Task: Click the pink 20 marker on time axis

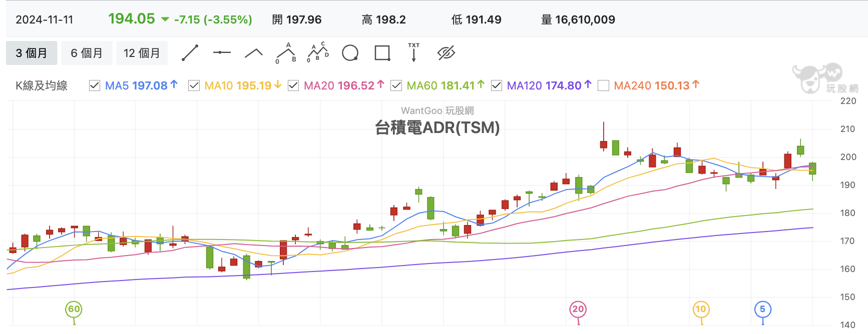Action: pos(578,309)
